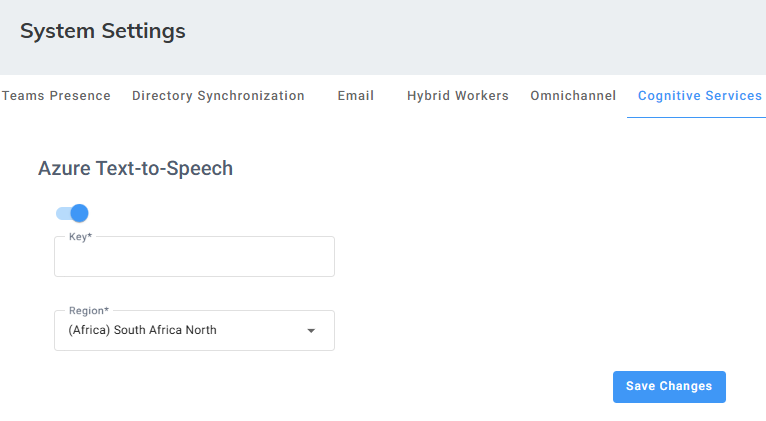Click the System Settings page title
Screen dimensions: 766x421
point(102,31)
